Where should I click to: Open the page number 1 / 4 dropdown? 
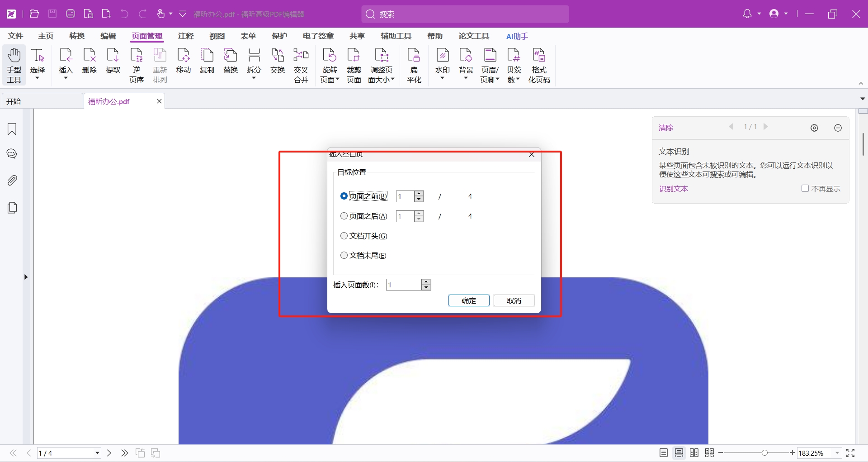point(97,453)
